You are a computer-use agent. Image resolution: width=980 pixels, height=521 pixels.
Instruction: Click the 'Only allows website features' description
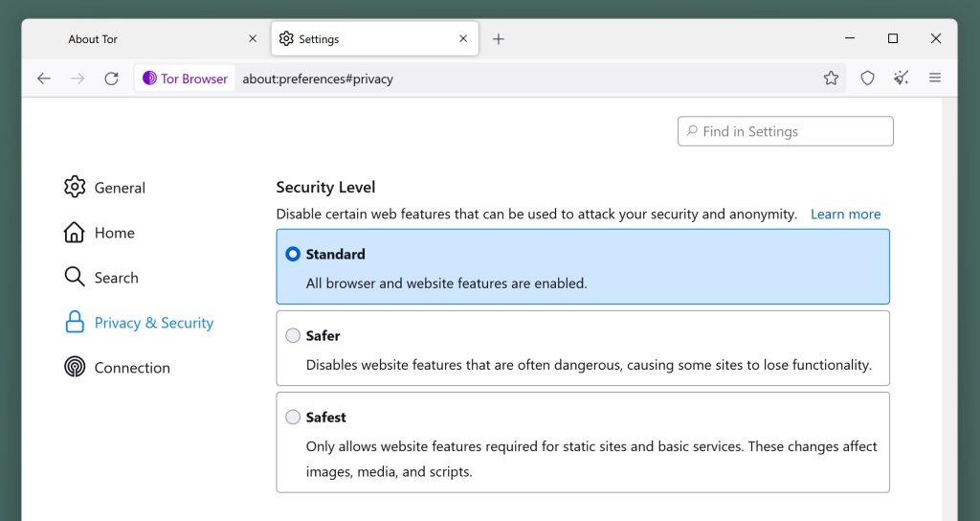coord(591,459)
